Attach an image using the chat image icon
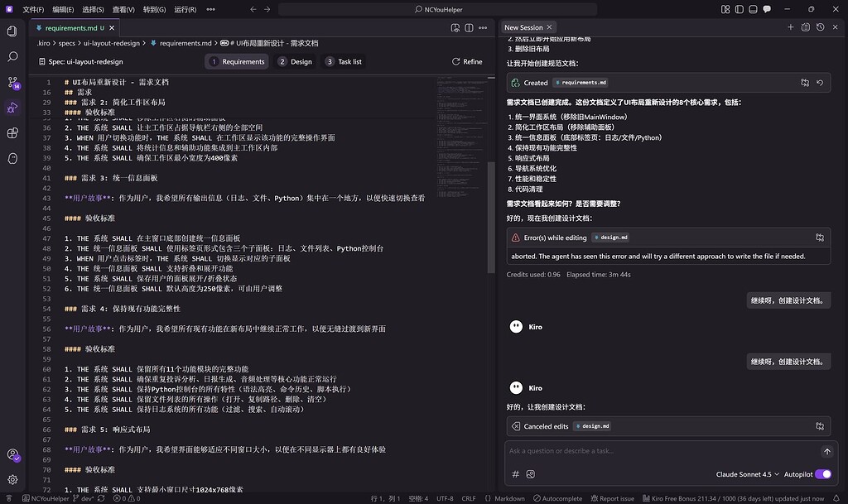The width and height of the screenshot is (848, 504). (x=531, y=473)
